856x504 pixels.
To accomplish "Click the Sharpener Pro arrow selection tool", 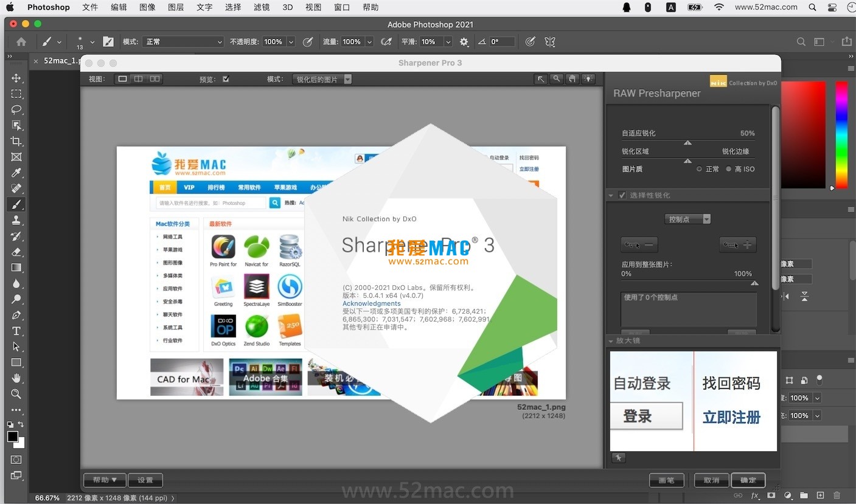I will click(x=541, y=79).
